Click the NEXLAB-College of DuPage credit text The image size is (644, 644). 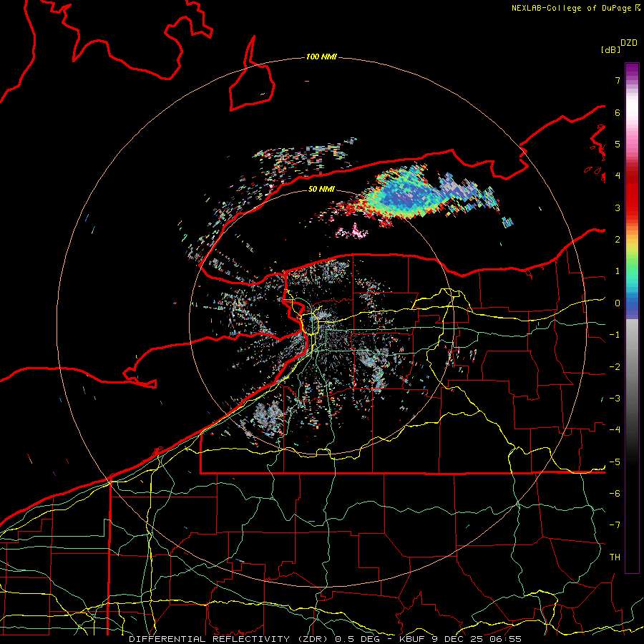[575, 8]
